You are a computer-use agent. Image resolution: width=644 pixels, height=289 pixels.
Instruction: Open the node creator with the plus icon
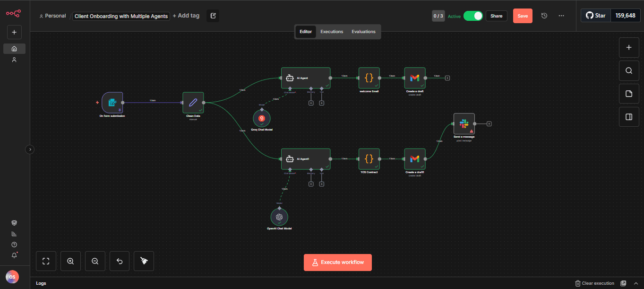[628, 47]
